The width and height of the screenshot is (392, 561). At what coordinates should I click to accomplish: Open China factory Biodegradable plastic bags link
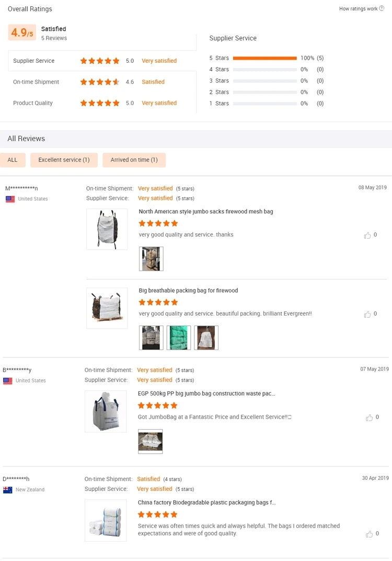click(x=206, y=503)
